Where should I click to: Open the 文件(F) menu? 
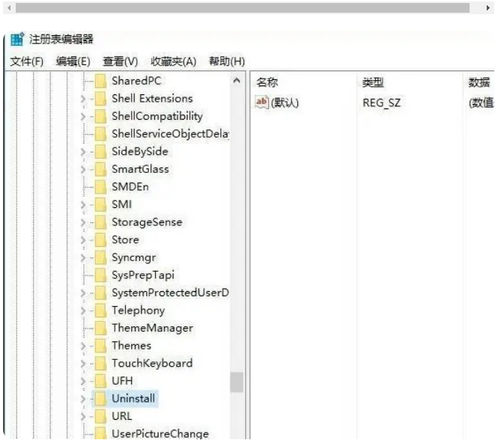tap(27, 61)
